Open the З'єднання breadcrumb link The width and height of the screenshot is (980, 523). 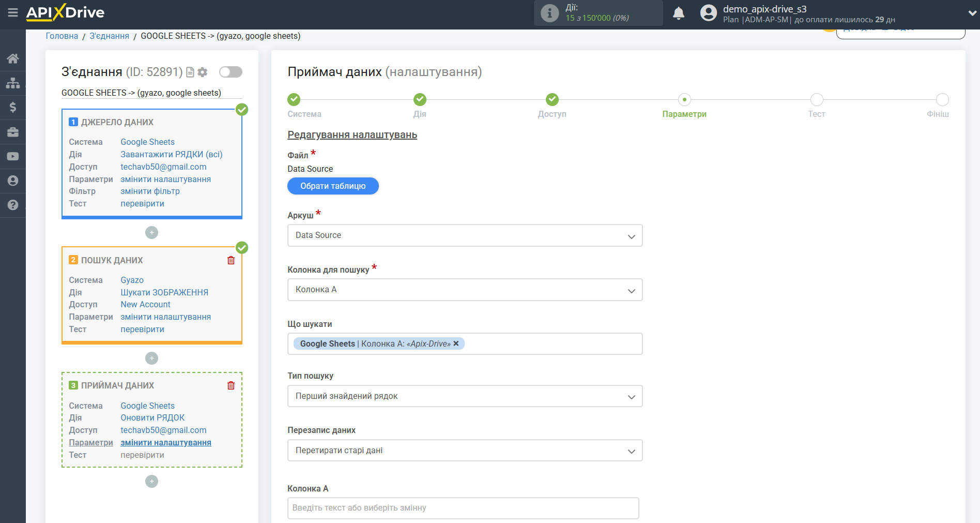click(x=109, y=36)
